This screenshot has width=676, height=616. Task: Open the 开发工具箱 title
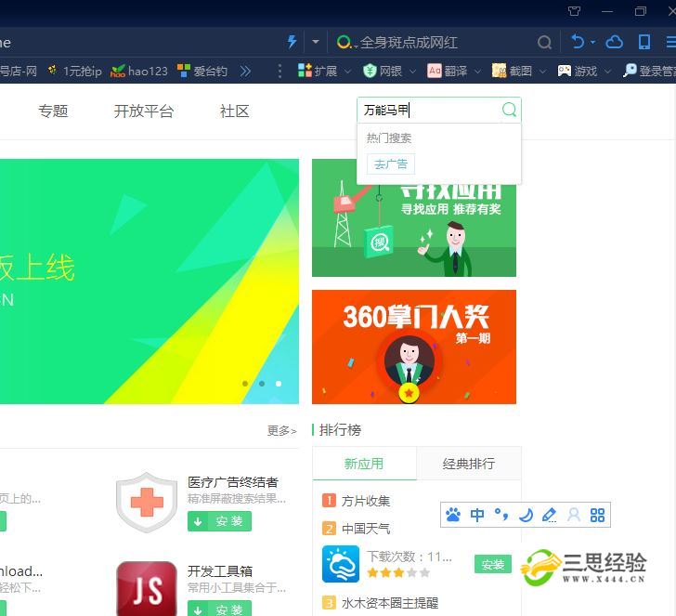click(x=220, y=571)
